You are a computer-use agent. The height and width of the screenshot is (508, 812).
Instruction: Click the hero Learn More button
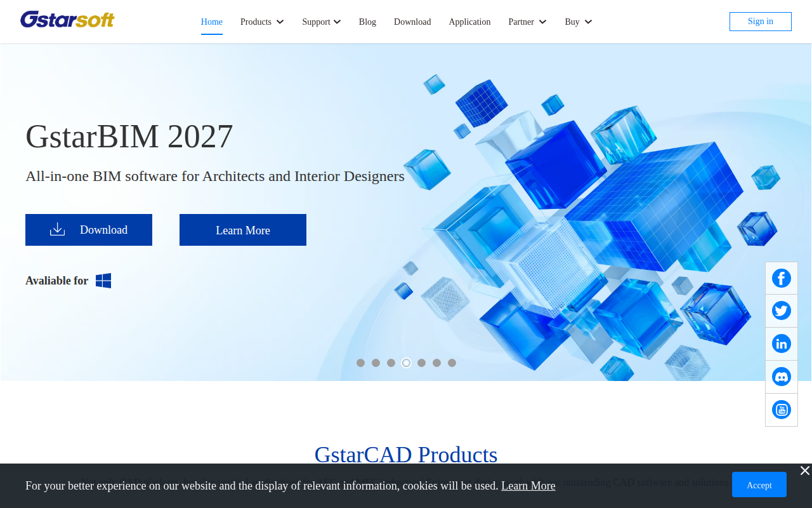coord(243,230)
